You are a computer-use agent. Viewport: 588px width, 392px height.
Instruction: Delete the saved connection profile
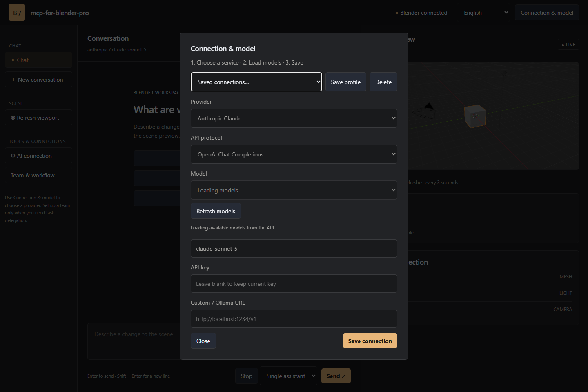pyautogui.click(x=383, y=82)
